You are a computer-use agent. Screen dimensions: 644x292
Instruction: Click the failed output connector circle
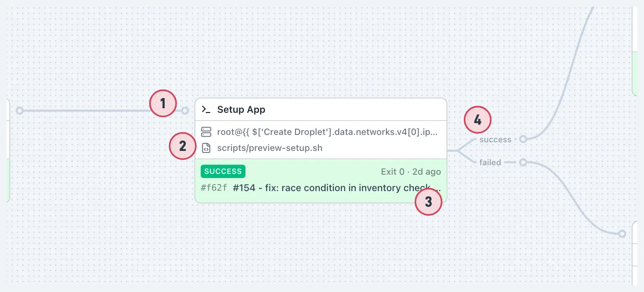523,162
